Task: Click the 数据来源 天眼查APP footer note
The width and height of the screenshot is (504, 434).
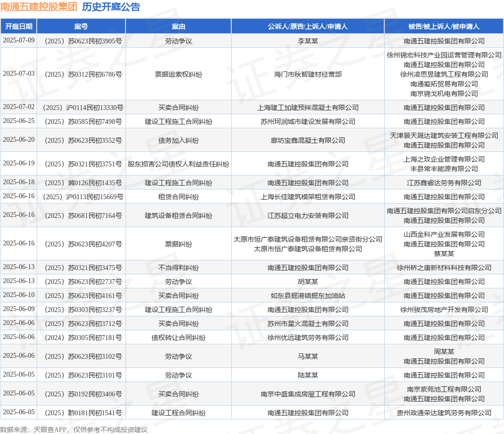Action: click(x=73, y=430)
